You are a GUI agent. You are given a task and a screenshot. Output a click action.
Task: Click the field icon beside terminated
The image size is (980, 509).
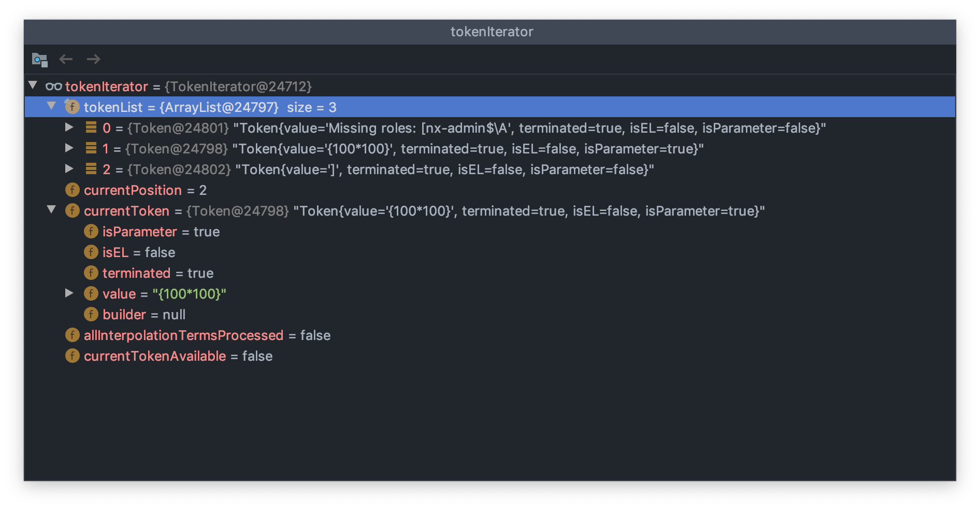click(x=91, y=273)
